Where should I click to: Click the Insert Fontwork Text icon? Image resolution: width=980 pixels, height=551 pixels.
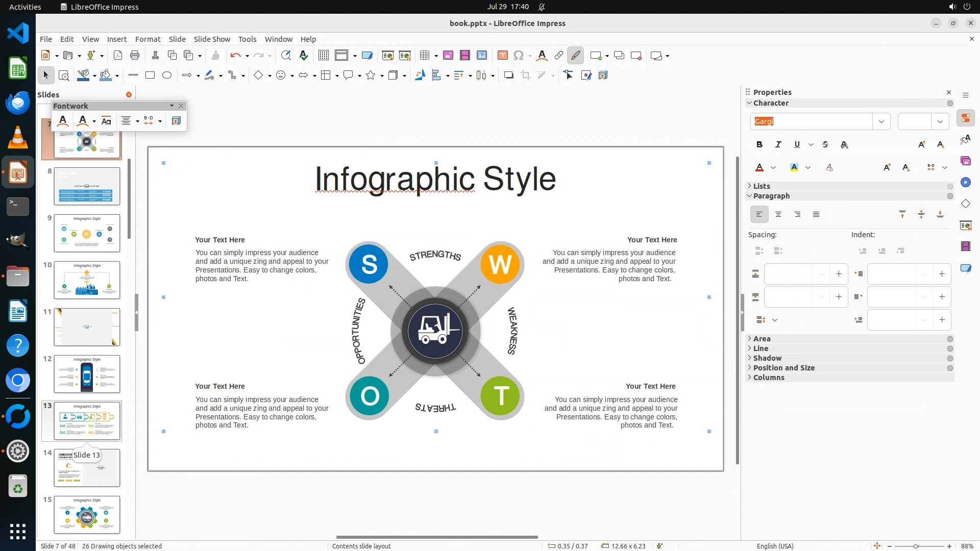click(542, 56)
